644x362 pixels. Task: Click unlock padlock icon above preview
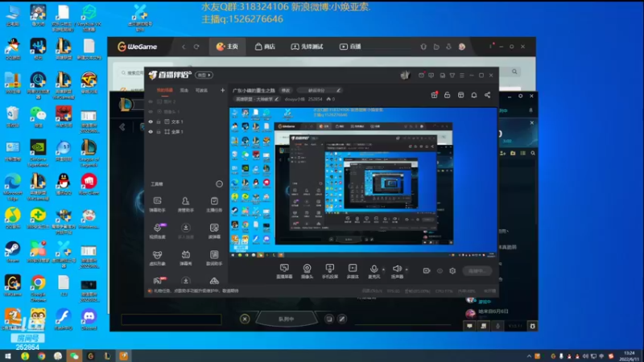pyautogui.click(x=448, y=95)
